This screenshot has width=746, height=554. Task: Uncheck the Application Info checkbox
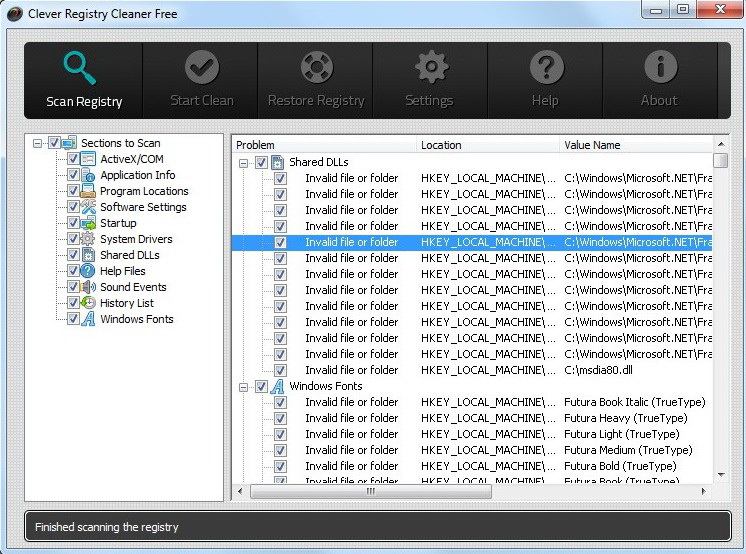pos(73,175)
